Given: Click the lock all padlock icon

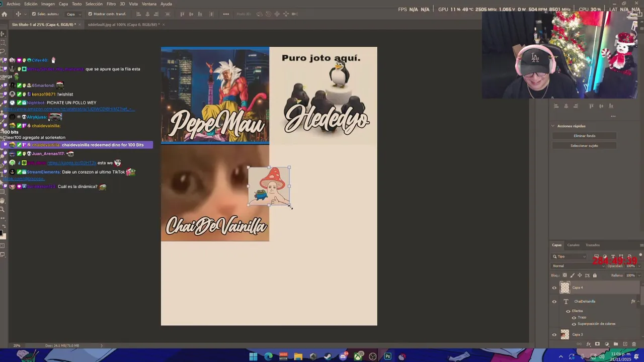Looking at the screenshot, I should pyautogui.click(x=595, y=275).
